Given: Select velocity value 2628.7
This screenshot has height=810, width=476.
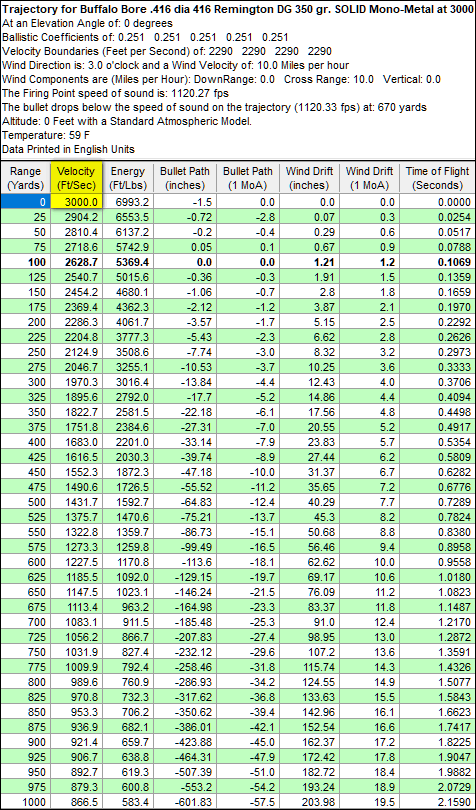Looking at the screenshot, I should [76, 262].
